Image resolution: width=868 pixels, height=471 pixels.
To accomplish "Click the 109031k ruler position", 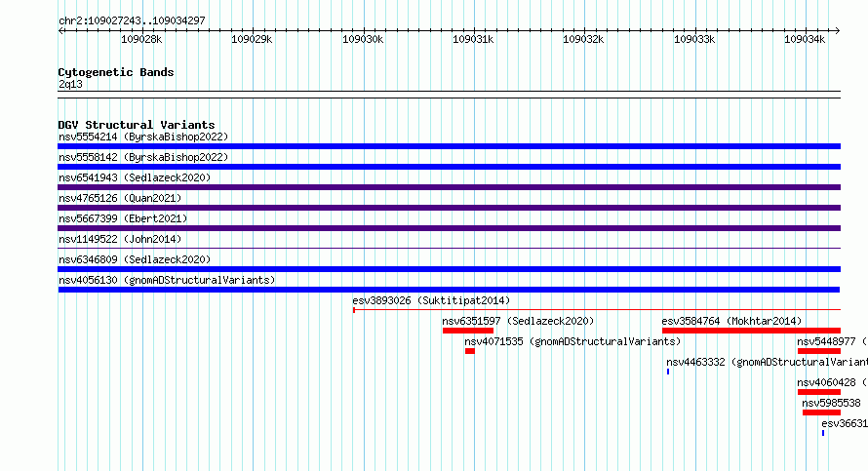I will [x=473, y=39].
